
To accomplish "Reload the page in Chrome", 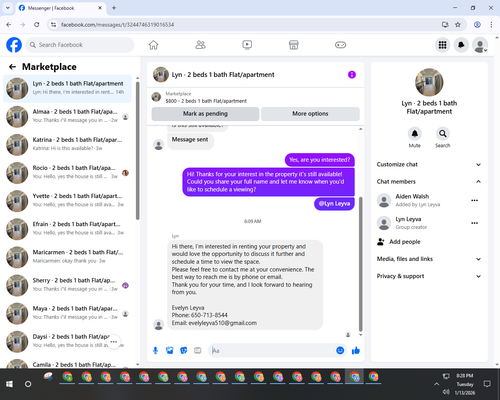I will coord(37,24).
